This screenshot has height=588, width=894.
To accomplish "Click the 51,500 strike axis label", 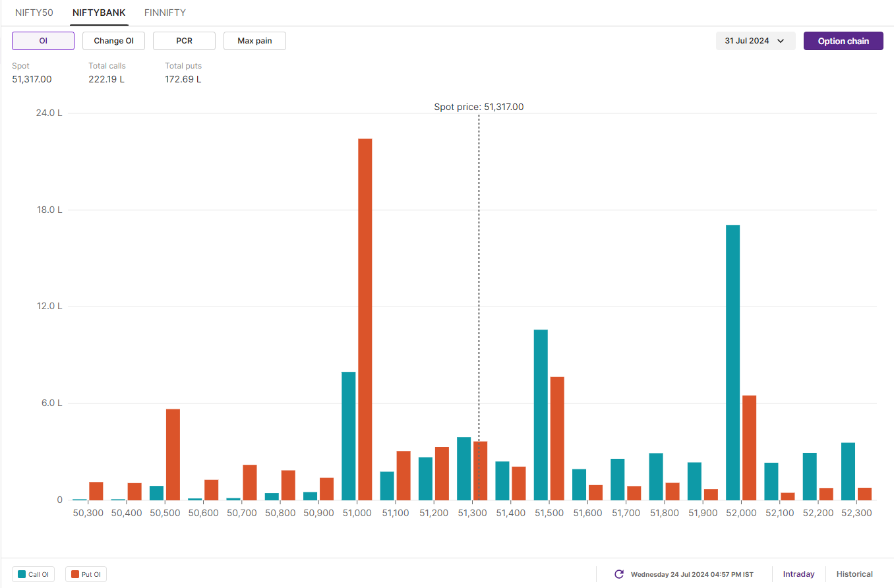I will click(549, 513).
